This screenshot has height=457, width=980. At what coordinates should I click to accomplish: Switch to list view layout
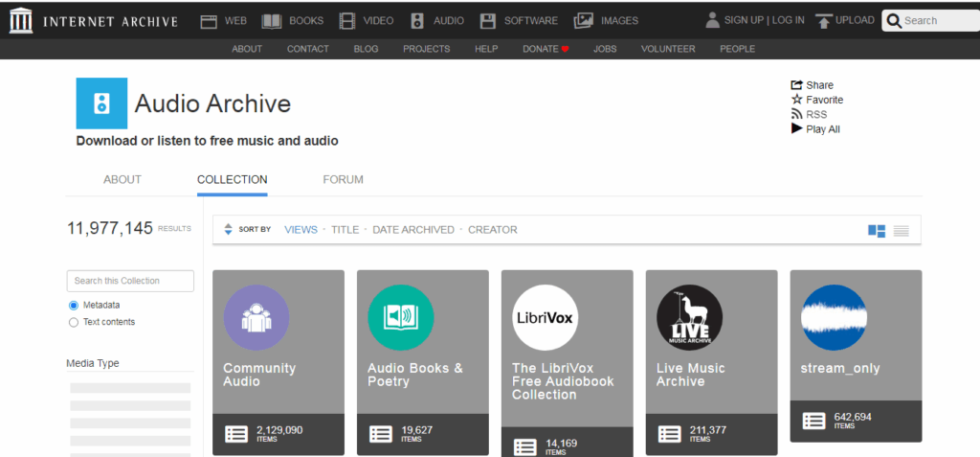click(x=902, y=231)
